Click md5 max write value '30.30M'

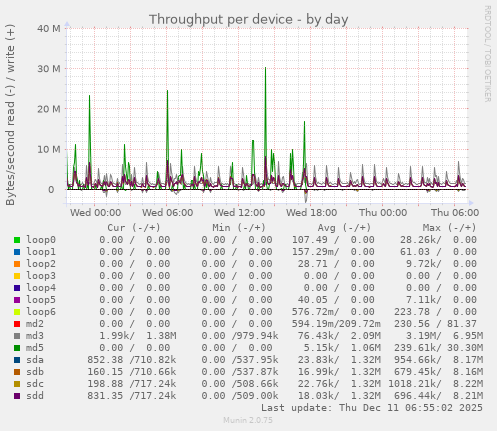click(465, 348)
